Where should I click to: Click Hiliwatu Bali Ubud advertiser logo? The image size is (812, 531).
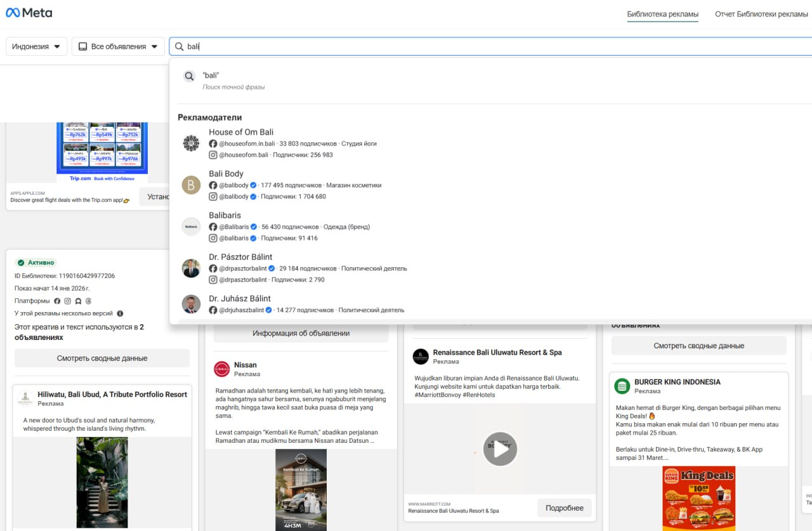(25, 398)
